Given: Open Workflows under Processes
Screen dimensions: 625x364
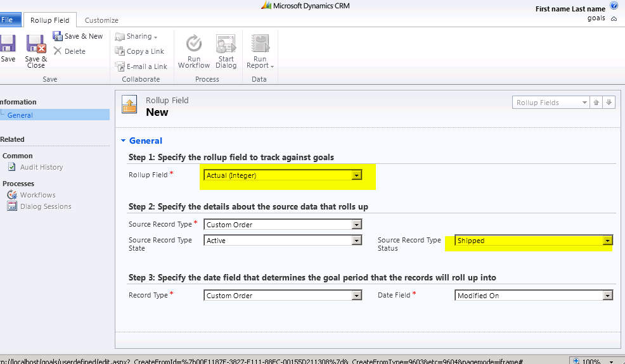Looking at the screenshot, I should pos(38,195).
